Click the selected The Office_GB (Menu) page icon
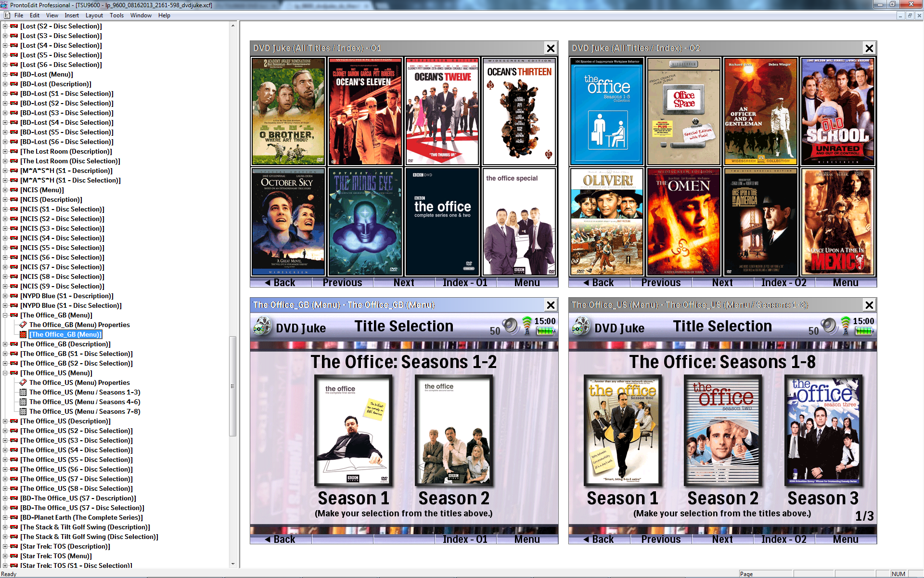924x578 pixels. [23, 334]
